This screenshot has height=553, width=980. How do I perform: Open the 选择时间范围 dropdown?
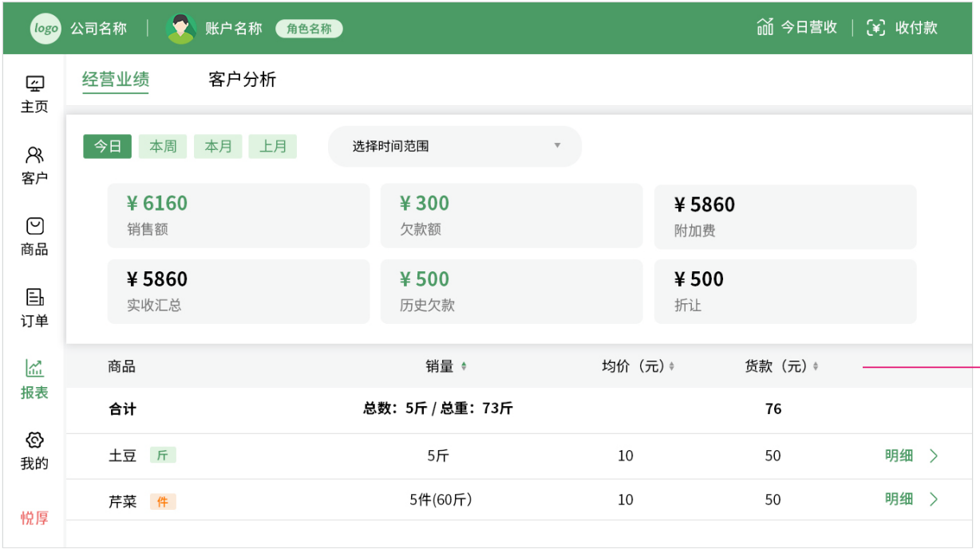coord(455,147)
